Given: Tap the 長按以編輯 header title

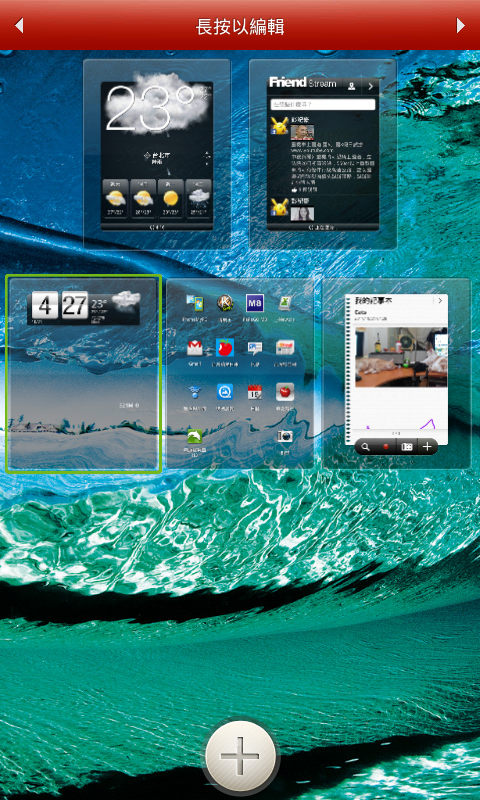Looking at the screenshot, I should click(x=240, y=27).
